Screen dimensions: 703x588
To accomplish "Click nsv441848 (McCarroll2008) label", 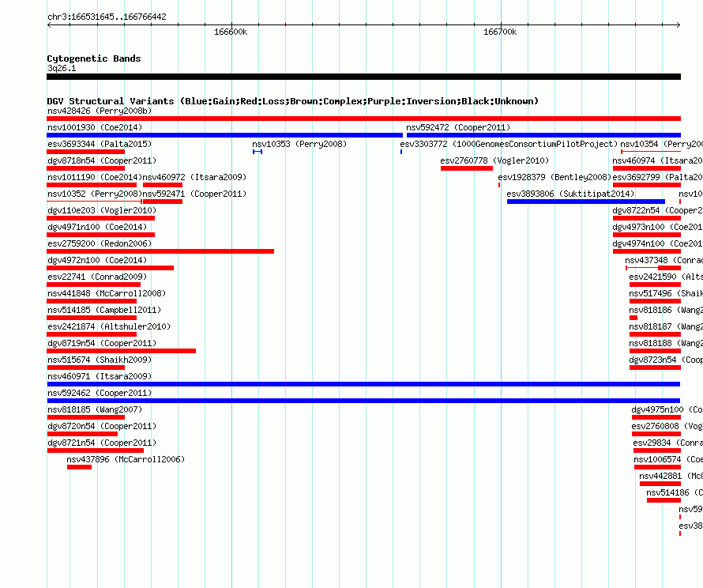I will pos(107,293).
